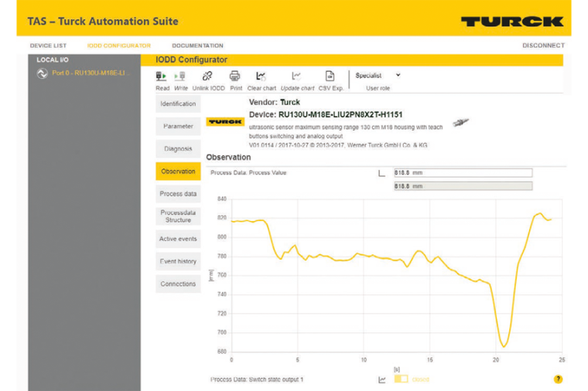Click the Read device data icon

coord(162,76)
